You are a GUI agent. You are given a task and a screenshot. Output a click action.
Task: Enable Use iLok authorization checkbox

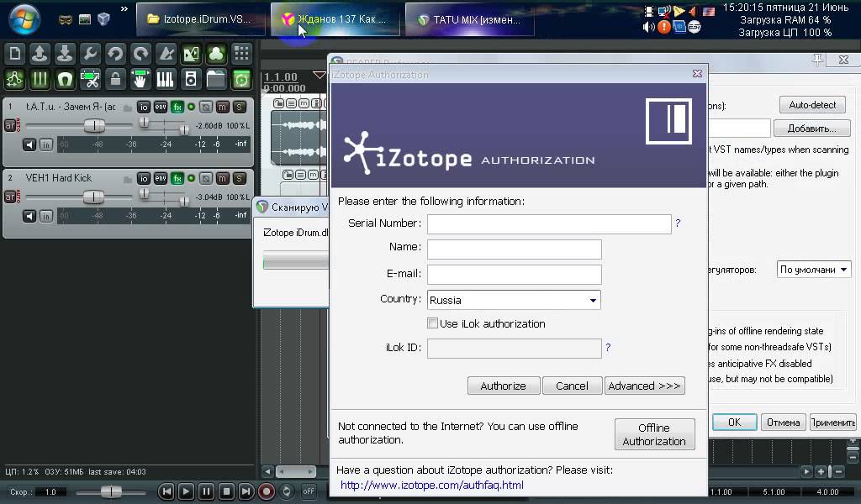tap(433, 323)
